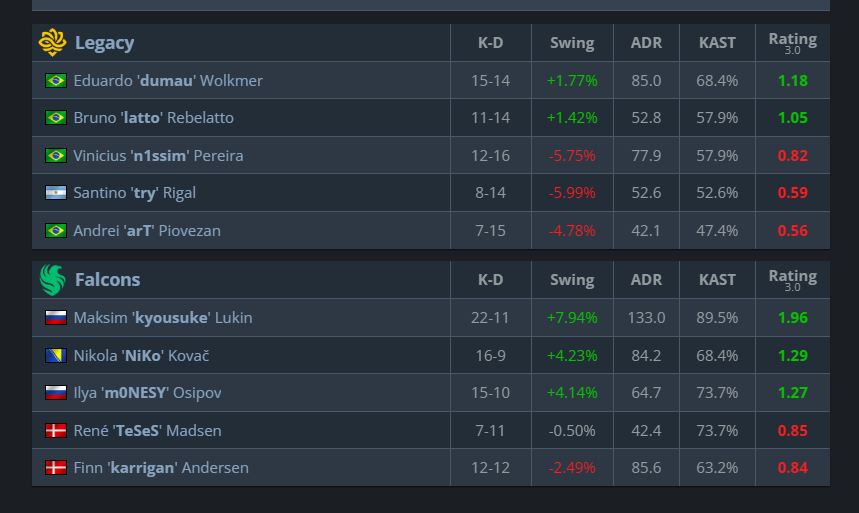The width and height of the screenshot is (859, 513).
Task: Click the Bosnia flag beside NiKo
Action: [56, 356]
